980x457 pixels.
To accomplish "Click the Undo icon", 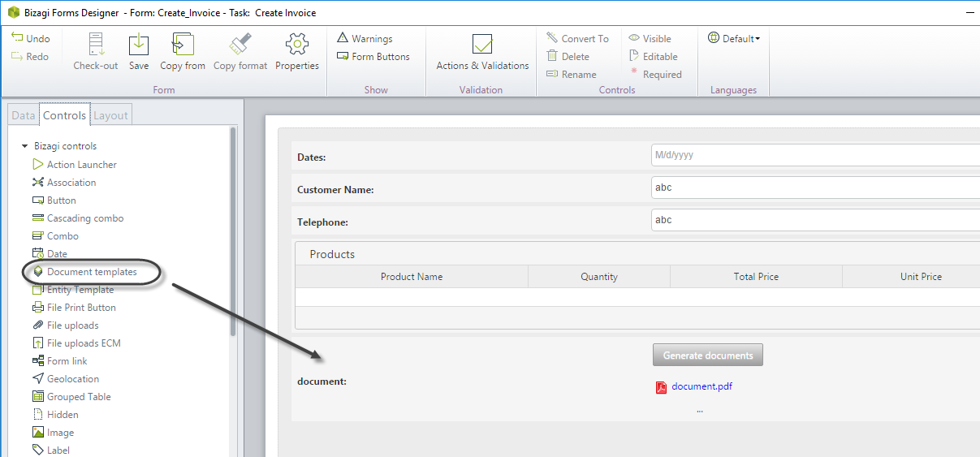I will click(17, 38).
